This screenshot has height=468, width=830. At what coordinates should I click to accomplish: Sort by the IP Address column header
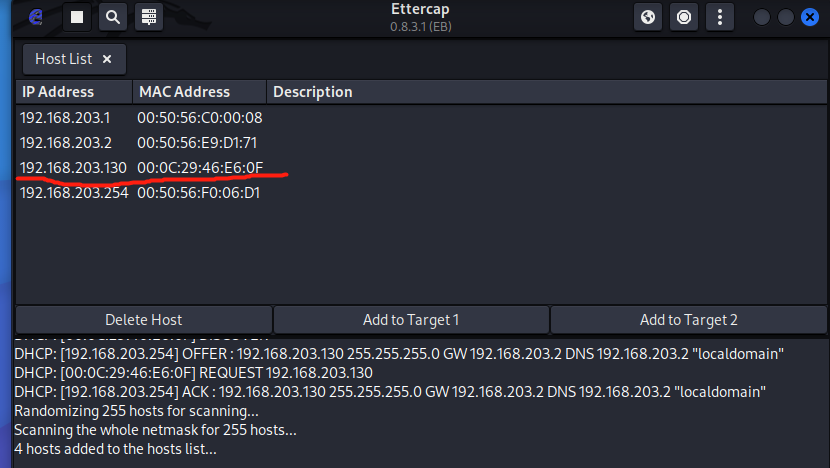point(74,92)
